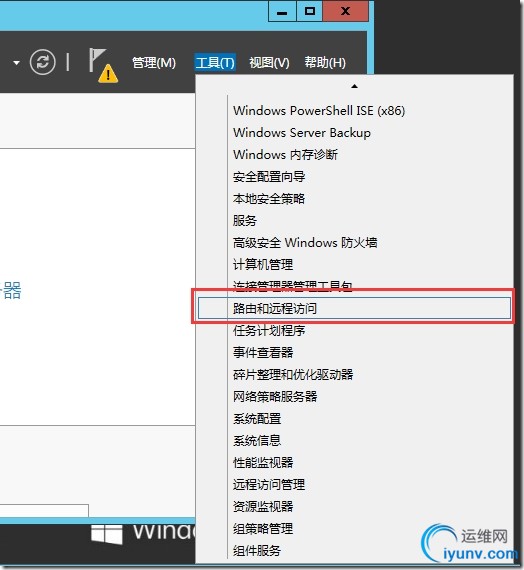Minimize the Server Manager window
This screenshot has height=570, width=524.
pyautogui.click(x=282, y=11)
